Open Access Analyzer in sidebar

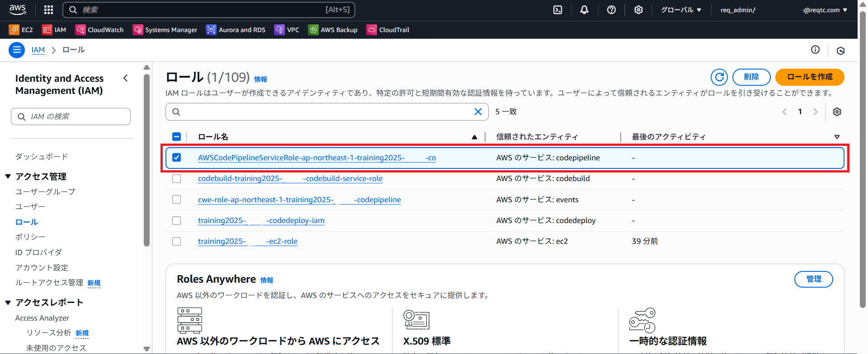pos(42,318)
